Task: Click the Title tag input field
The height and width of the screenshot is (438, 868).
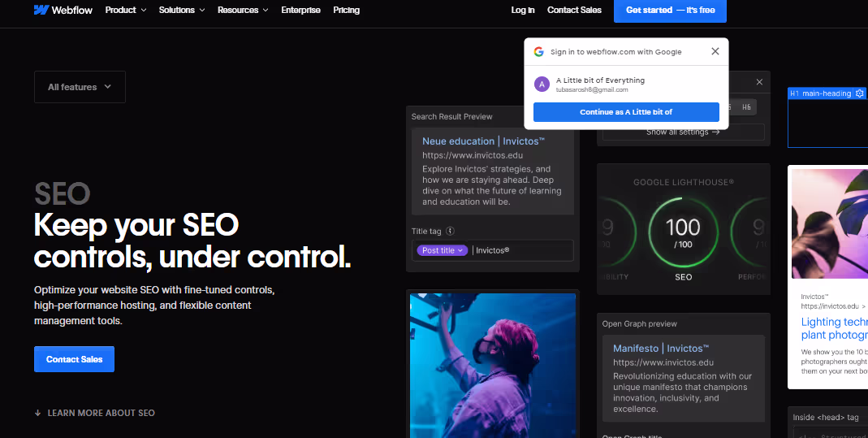Action: (x=493, y=250)
